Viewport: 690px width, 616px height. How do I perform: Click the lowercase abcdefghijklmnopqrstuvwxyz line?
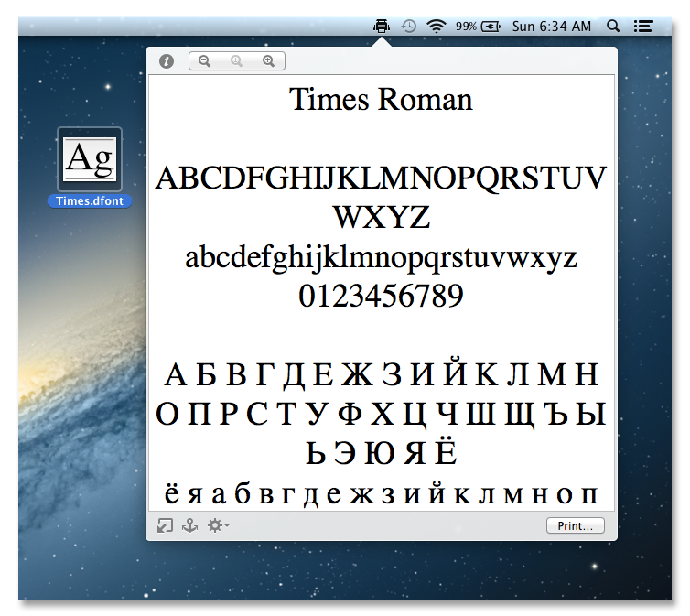pyautogui.click(x=381, y=258)
